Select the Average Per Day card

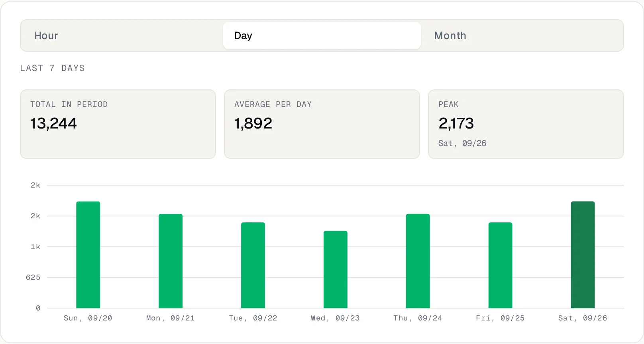click(322, 124)
